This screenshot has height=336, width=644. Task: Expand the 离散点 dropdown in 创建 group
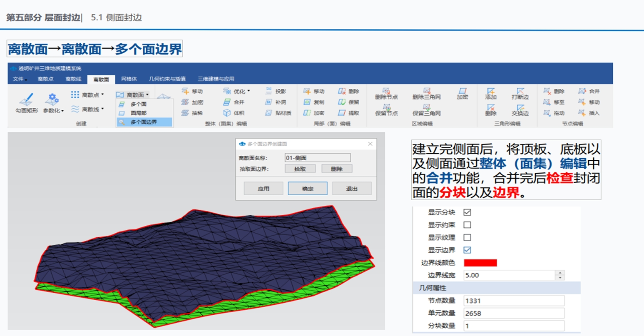(102, 95)
